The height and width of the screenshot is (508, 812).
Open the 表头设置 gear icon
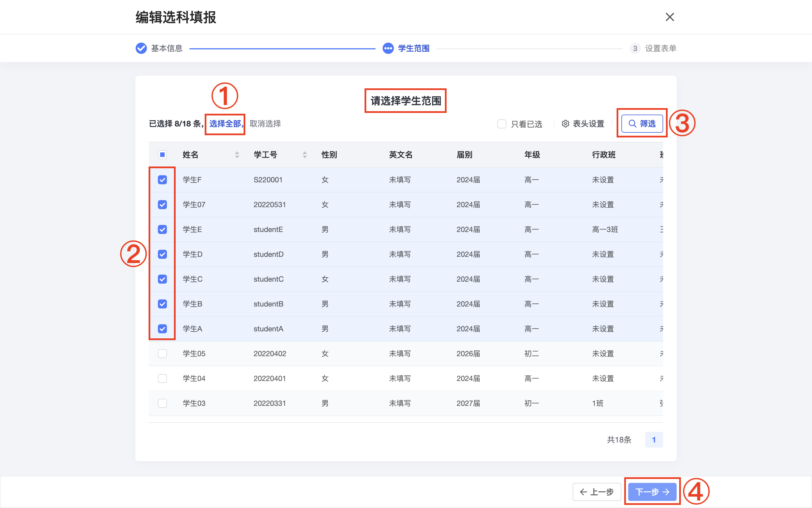coord(565,124)
